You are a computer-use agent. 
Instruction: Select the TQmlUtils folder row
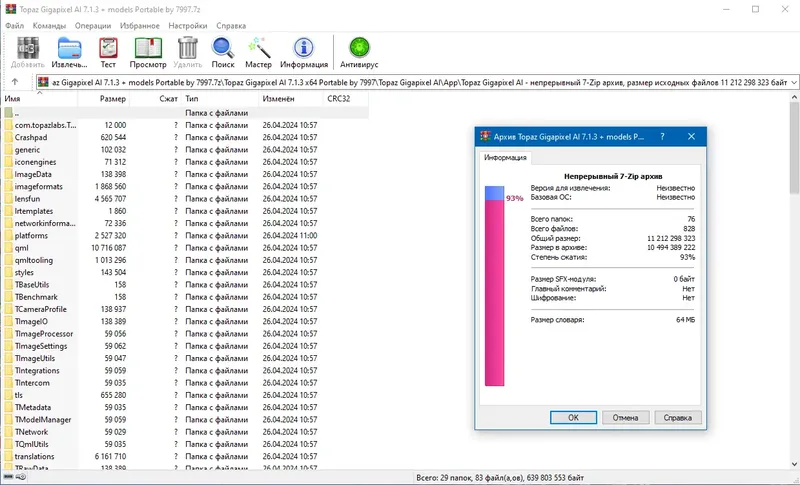click(x=184, y=444)
